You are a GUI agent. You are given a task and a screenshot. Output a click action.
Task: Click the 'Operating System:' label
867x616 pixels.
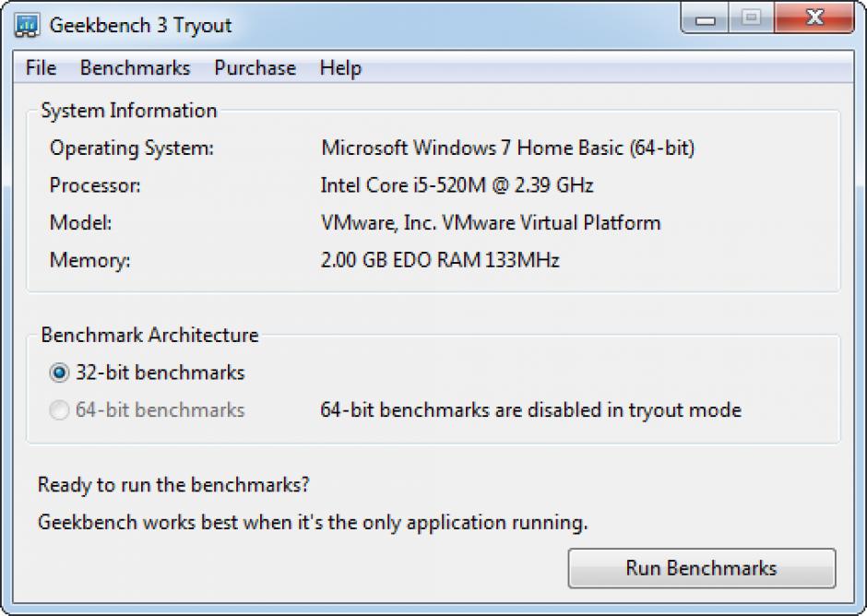[132, 148]
